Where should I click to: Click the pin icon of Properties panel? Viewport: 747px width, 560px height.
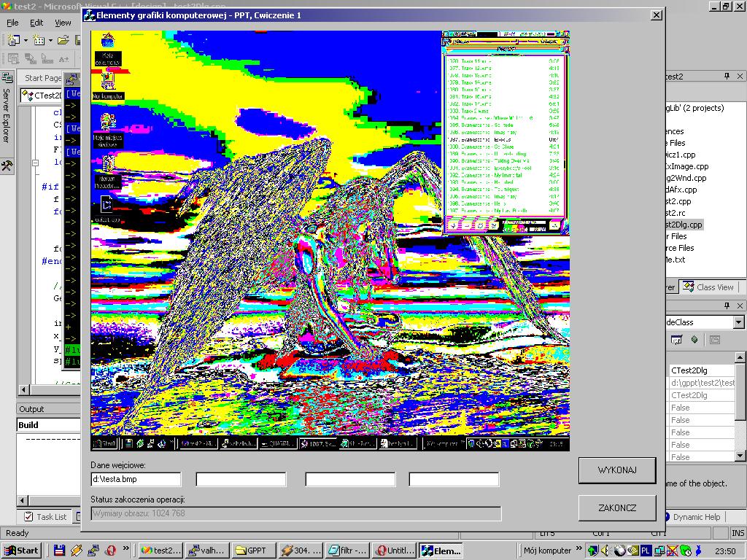tap(727, 306)
